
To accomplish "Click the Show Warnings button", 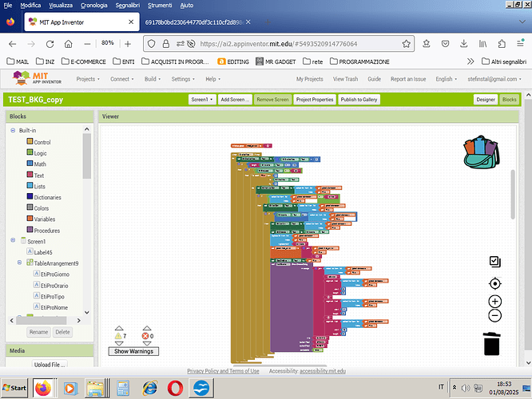I will (133, 351).
